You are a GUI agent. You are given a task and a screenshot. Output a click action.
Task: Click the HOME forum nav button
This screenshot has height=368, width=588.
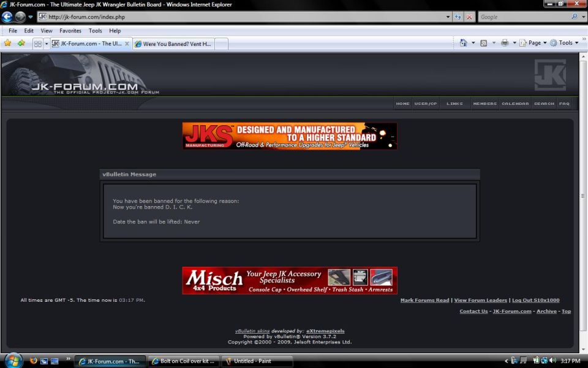[402, 104]
